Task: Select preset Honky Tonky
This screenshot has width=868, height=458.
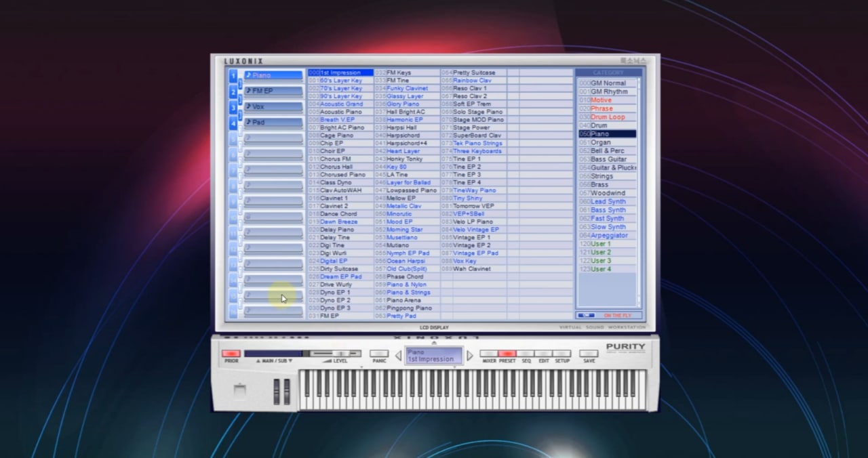Action: coord(407,159)
